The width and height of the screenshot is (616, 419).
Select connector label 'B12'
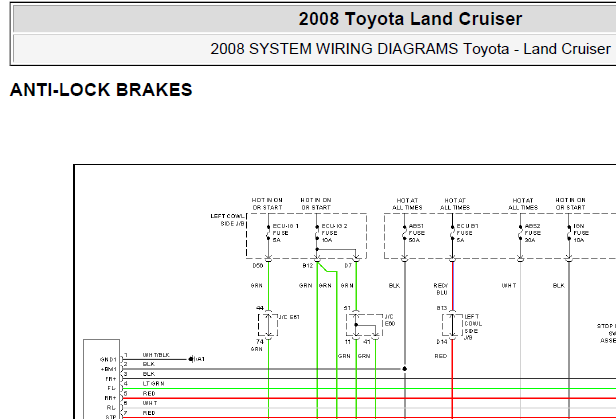point(308,266)
